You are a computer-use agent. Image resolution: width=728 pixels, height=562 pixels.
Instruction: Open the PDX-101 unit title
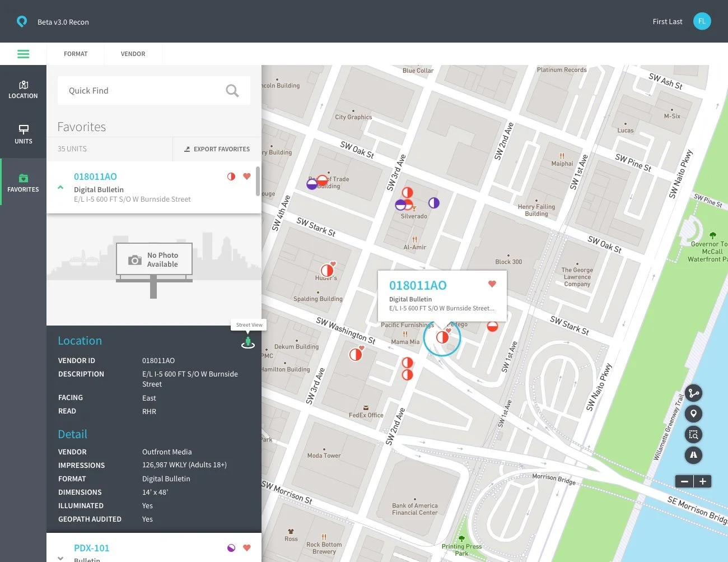click(x=92, y=548)
